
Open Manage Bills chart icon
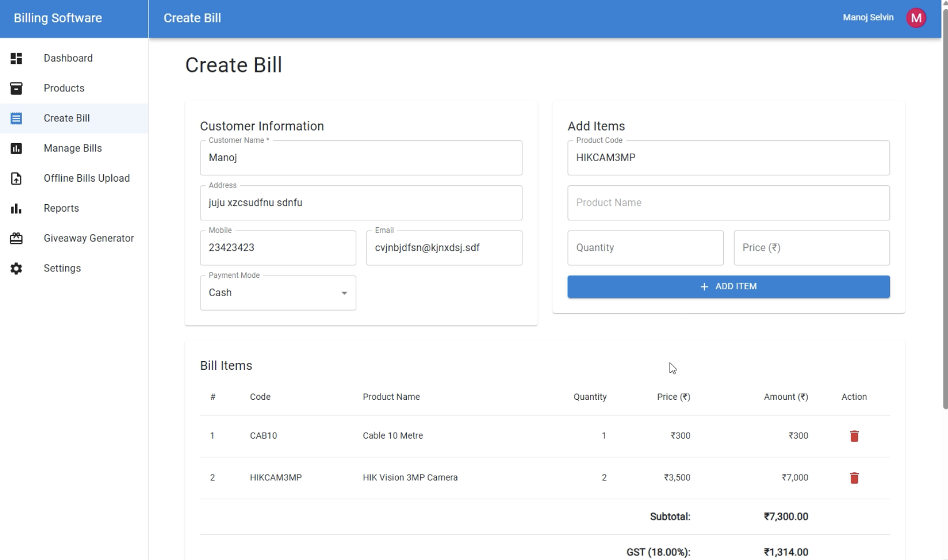coord(17,148)
